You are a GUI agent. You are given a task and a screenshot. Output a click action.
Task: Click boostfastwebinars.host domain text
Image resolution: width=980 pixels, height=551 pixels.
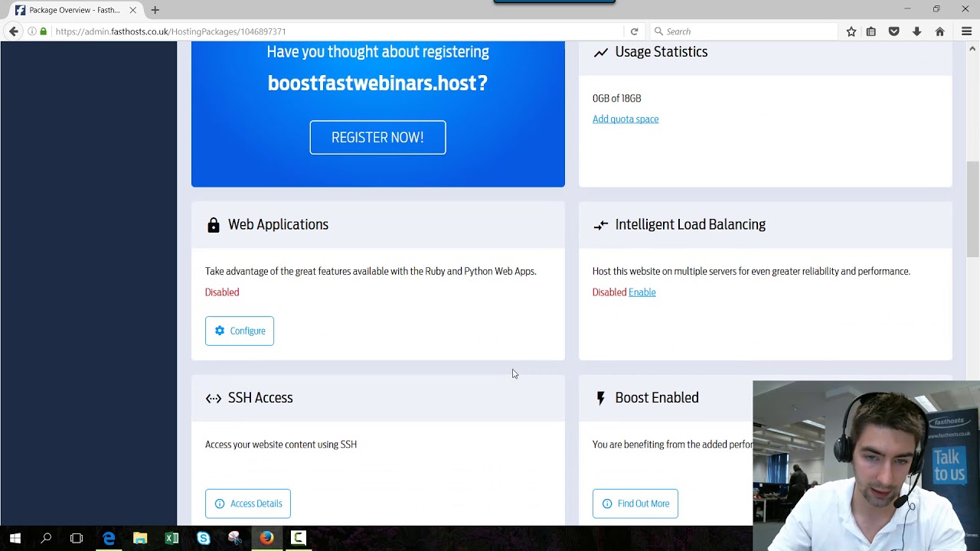click(x=377, y=83)
